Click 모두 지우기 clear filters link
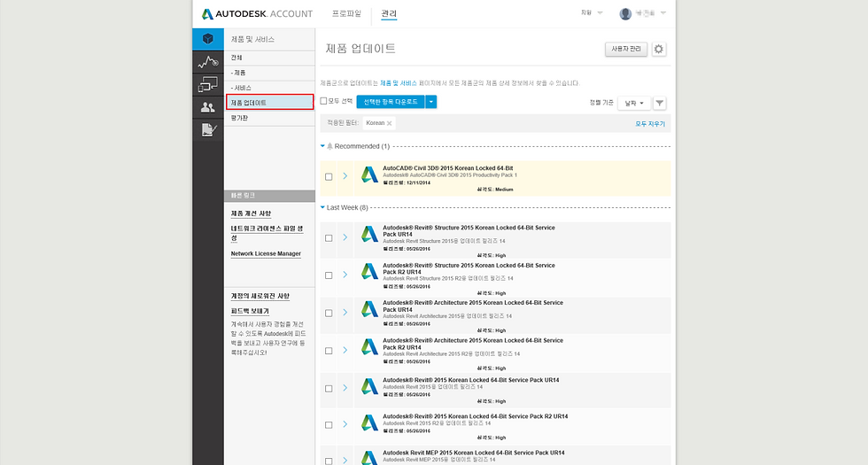 [x=650, y=124]
